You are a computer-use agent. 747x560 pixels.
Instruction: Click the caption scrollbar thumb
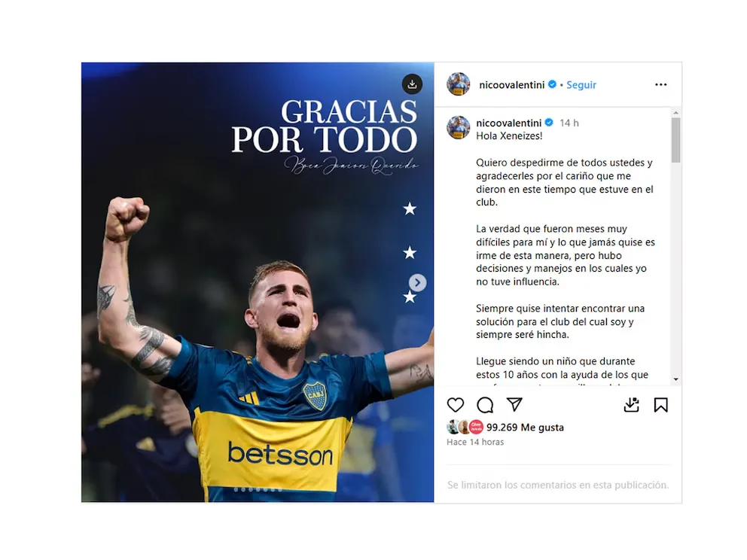point(675,140)
